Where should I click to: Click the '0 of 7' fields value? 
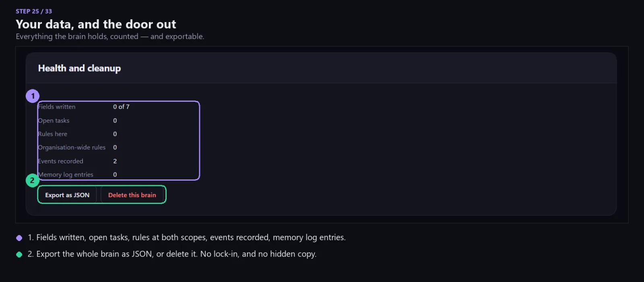click(121, 107)
